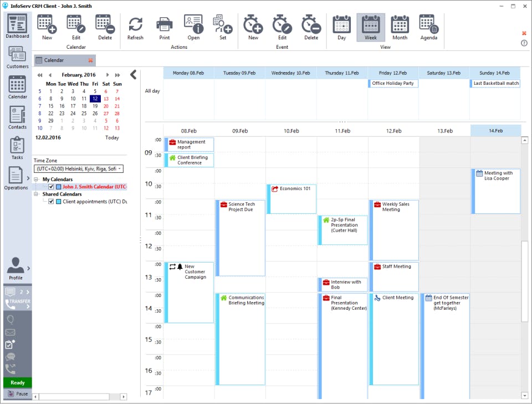532x404 pixels.
Task: Collapse the My Calendars tree node
Action: click(36, 179)
